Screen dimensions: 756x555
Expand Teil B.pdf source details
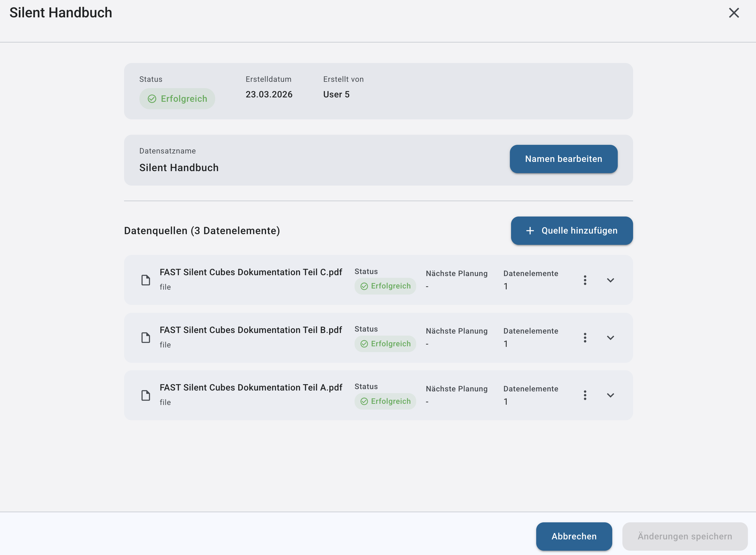pos(611,338)
